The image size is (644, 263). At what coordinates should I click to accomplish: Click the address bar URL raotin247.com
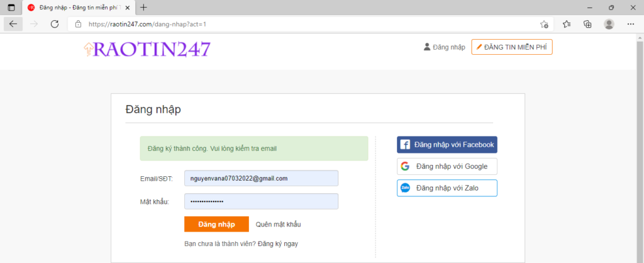(147, 25)
